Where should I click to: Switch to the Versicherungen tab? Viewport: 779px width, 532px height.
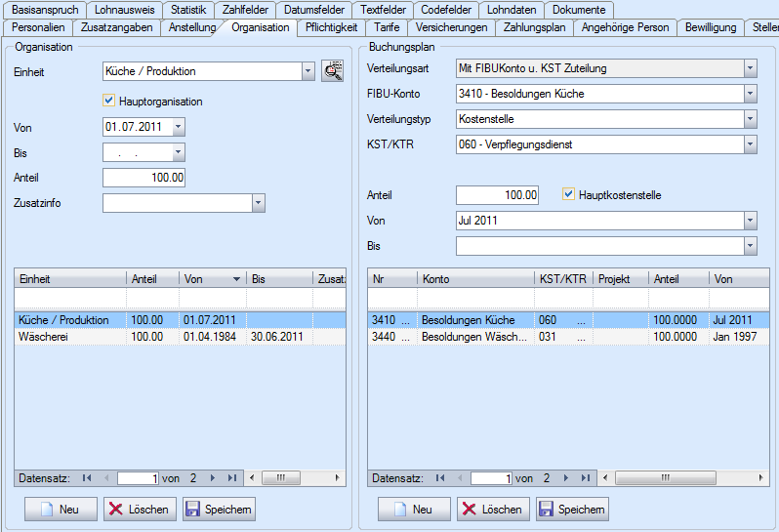point(451,27)
